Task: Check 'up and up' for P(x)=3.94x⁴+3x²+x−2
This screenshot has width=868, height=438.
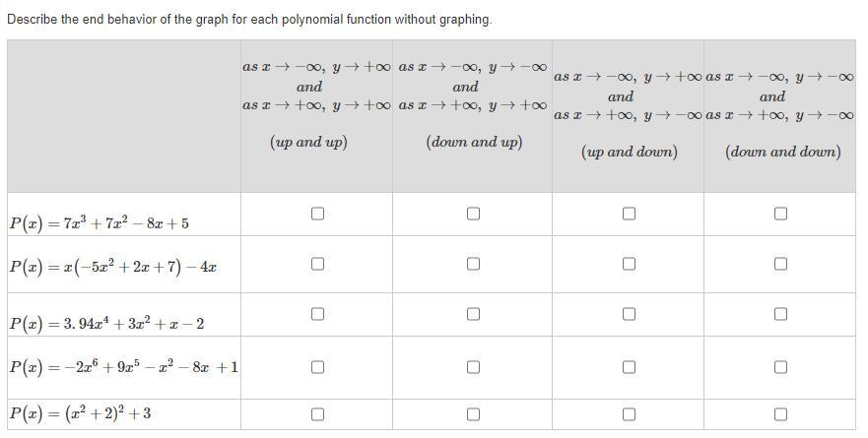Action: pos(317,314)
